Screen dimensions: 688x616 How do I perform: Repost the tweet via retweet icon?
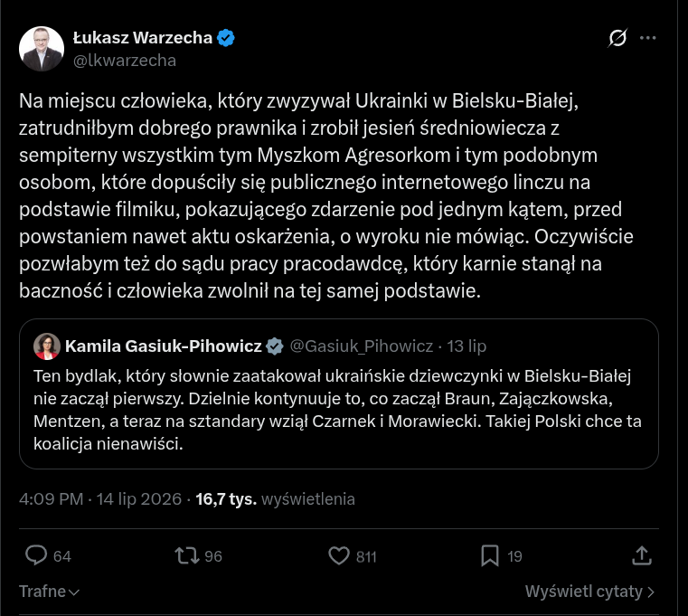coord(187,555)
